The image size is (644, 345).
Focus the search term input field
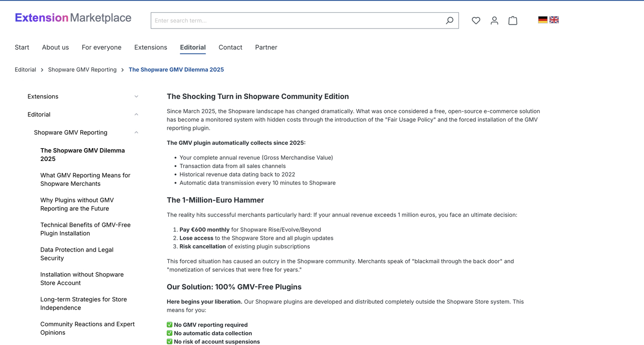pyautogui.click(x=297, y=21)
